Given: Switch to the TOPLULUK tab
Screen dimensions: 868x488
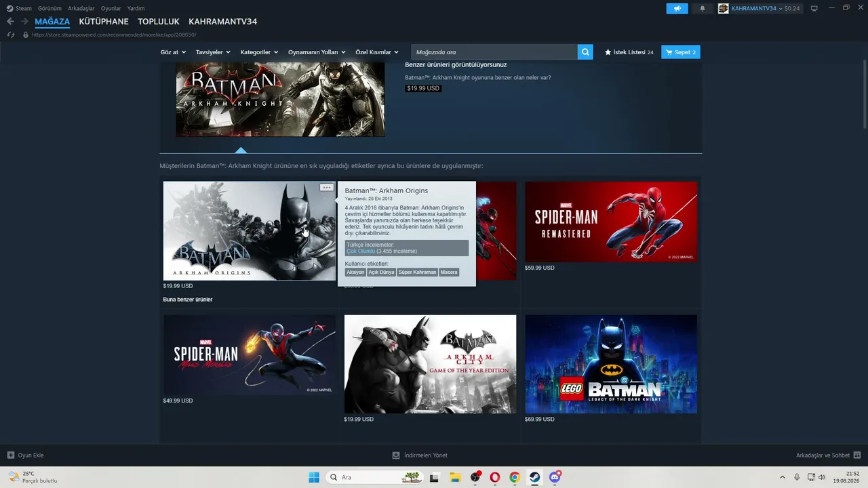Looking at the screenshot, I should (x=159, y=22).
